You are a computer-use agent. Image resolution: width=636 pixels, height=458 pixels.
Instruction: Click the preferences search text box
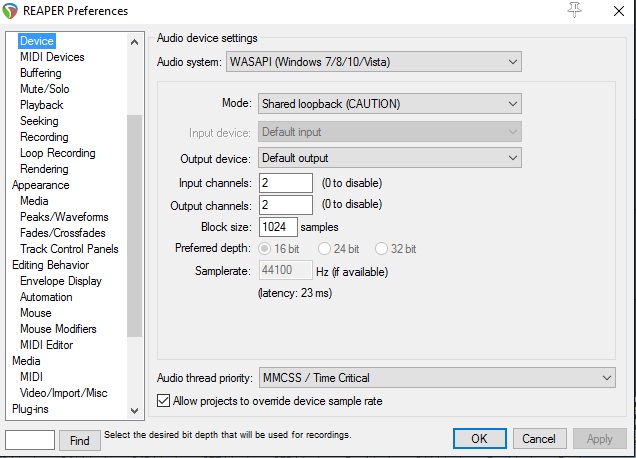click(29, 440)
